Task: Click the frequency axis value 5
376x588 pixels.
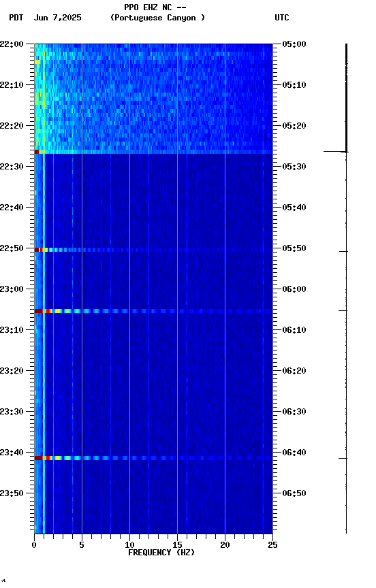Action: [x=82, y=545]
